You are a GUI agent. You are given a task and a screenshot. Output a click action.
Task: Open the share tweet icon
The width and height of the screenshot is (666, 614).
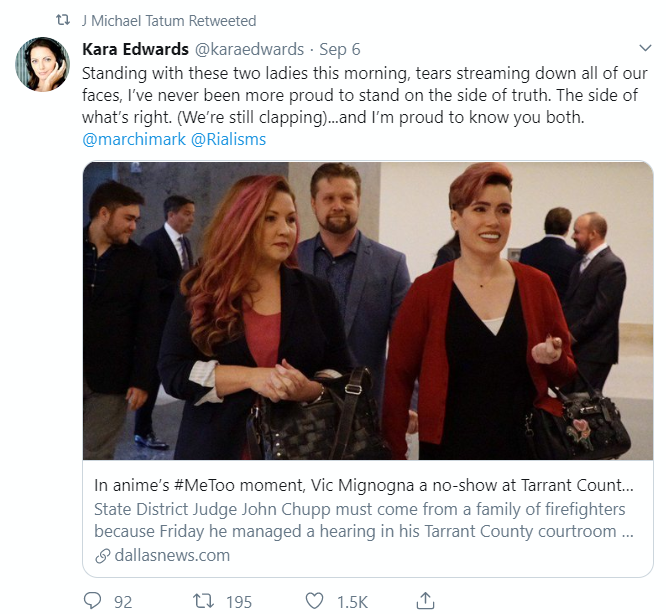coord(425,600)
